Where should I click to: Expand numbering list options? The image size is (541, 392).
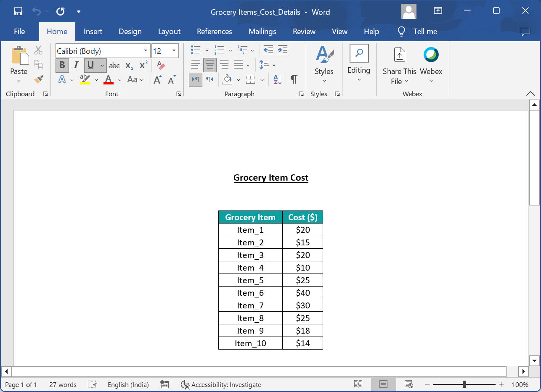pos(231,51)
